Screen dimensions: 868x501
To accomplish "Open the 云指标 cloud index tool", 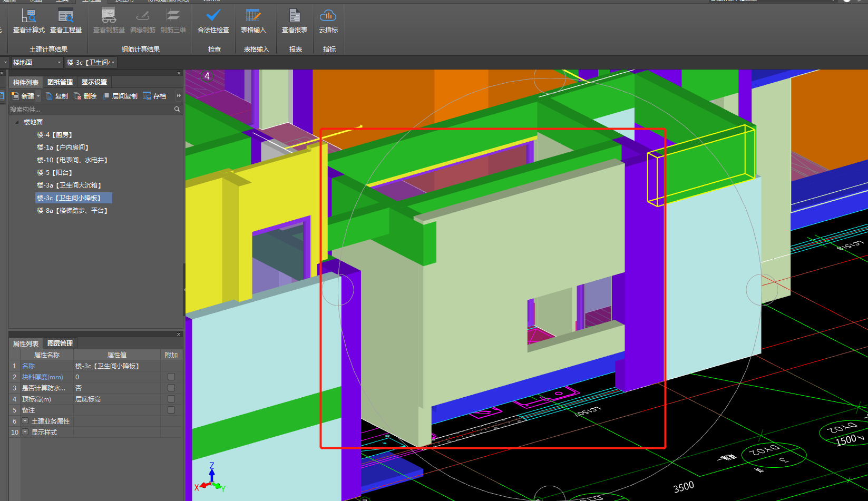I will coord(328,21).
